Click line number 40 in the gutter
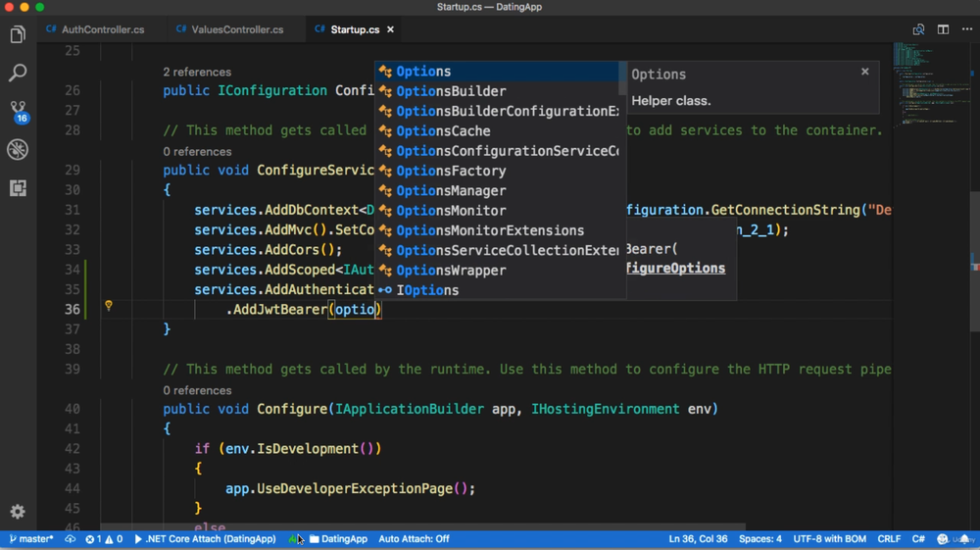Image resolution: width=980 pixels, height=550 pixels. point(73,410)
